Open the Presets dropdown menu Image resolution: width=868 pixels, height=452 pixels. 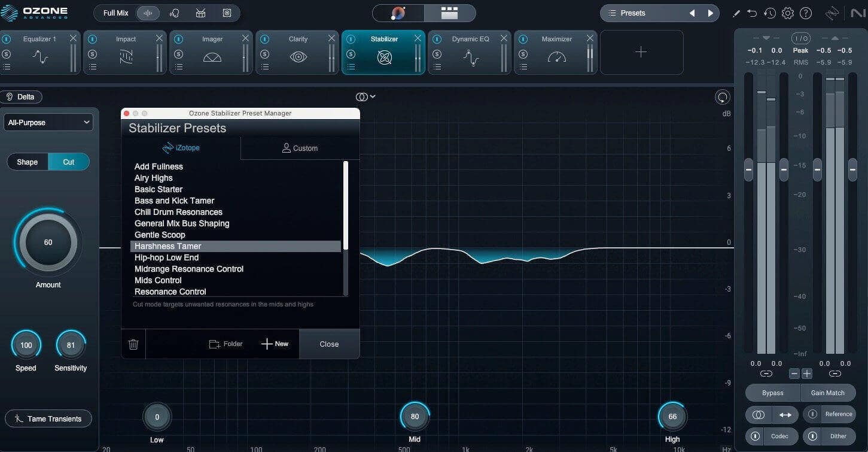pos(642,13)
